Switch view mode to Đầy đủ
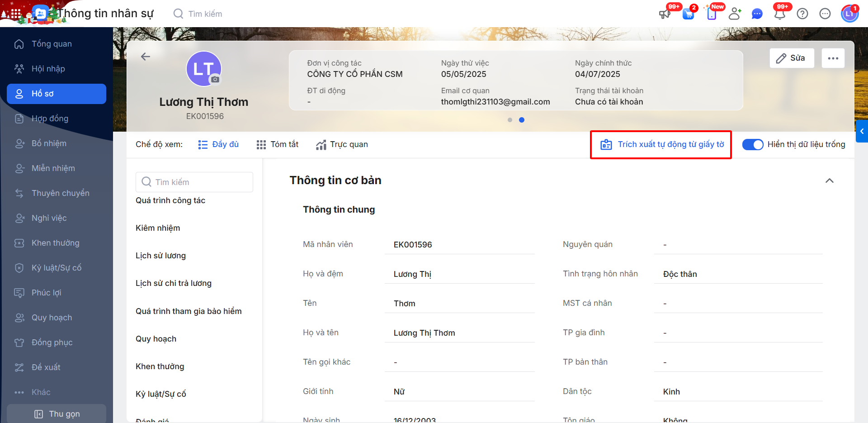 click(218, 144)
